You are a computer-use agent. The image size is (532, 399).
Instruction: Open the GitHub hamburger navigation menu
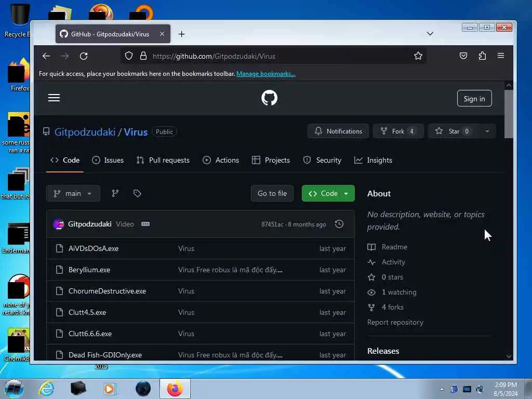[x=54, y=98]
